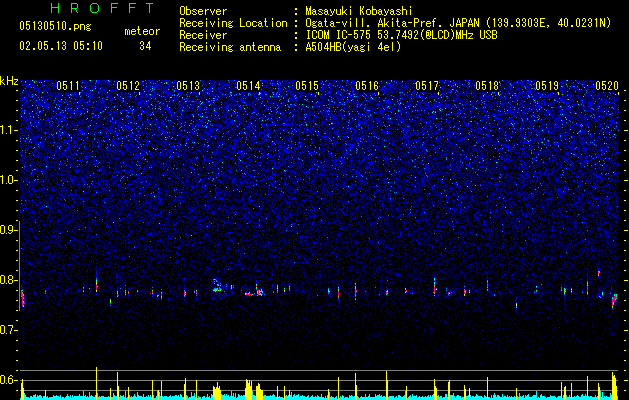Click the 0519 time marker
Image resolution: width=629 pixels, height=400 pixels.
(547, 86)
